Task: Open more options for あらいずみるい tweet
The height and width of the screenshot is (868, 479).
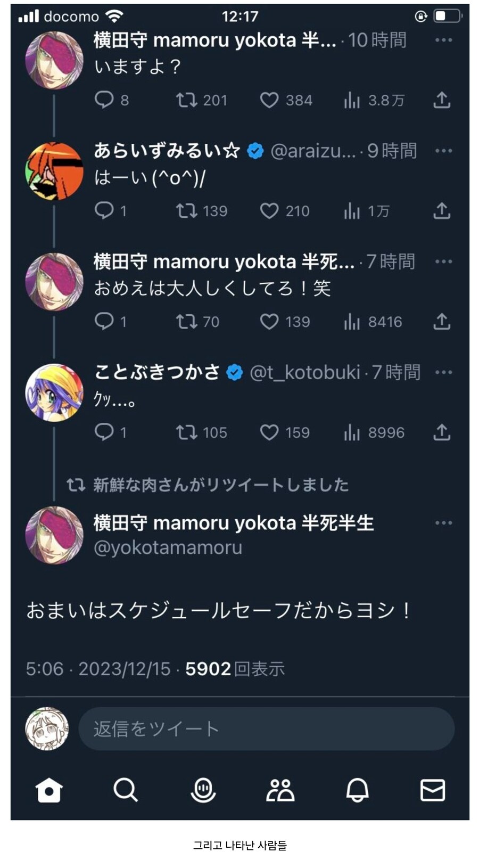Action: point(443,151)
